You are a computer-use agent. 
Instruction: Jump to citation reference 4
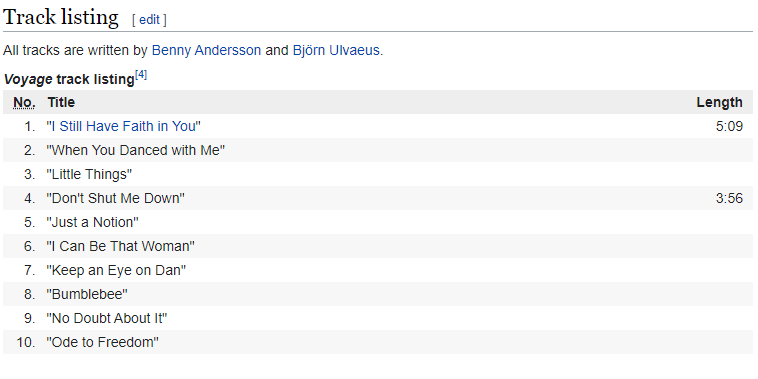141,75
